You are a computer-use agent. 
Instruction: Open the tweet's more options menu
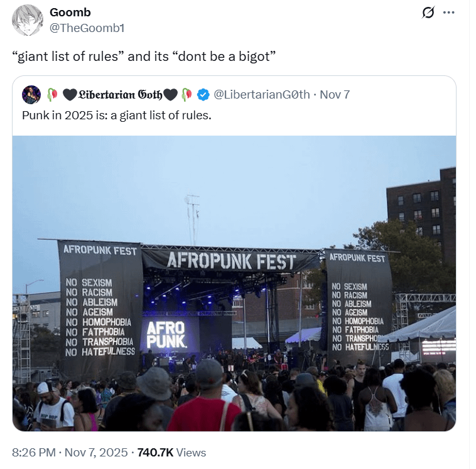(448, 13)
